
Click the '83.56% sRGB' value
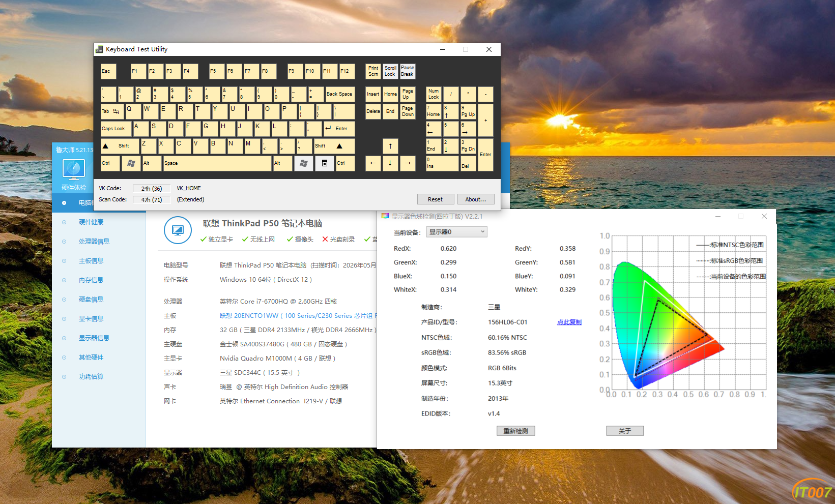pyautogui.click(x=507, y=353)
